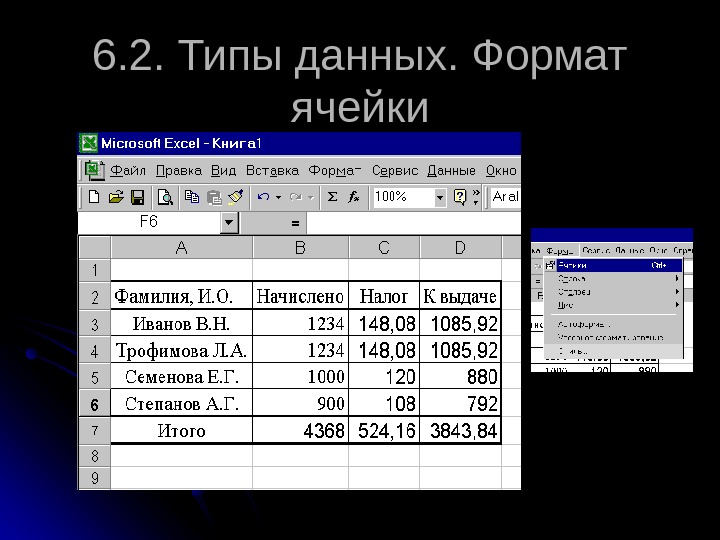The height and width of the screenshot is (540, 720).
Task: Expand the Redo history dropdown arrow
Action: tap(311, 198)
